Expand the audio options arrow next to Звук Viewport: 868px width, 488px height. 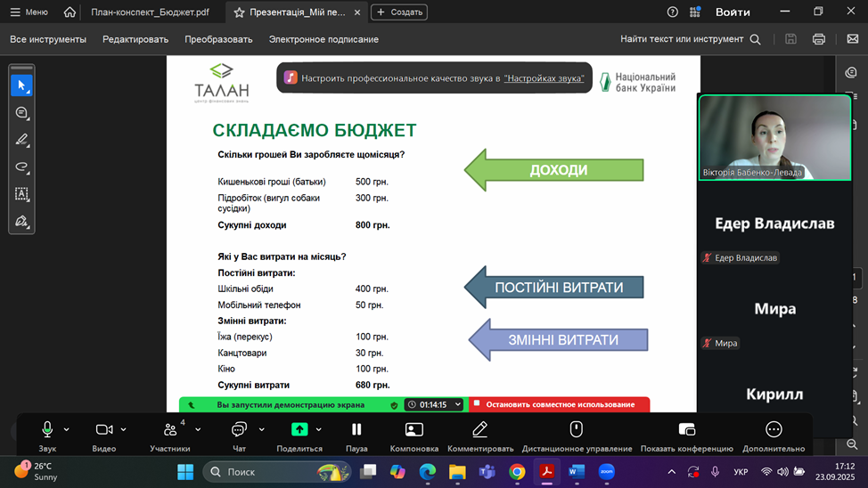pos(67,429)
